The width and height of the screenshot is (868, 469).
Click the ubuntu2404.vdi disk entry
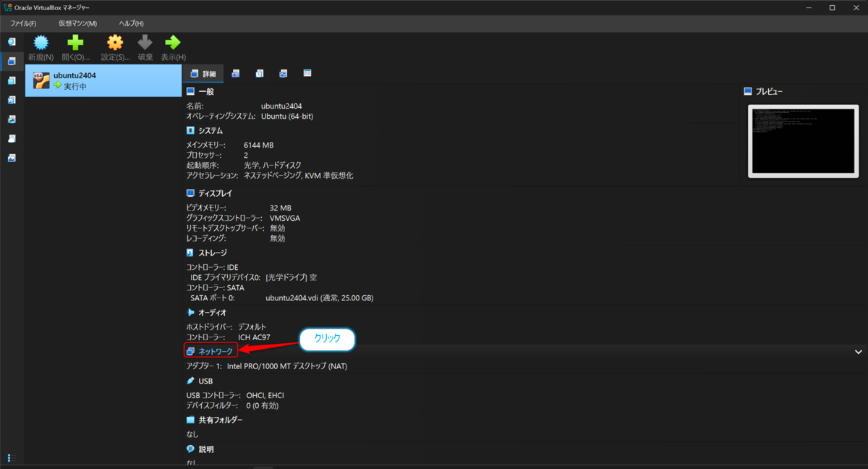point(319,298)
